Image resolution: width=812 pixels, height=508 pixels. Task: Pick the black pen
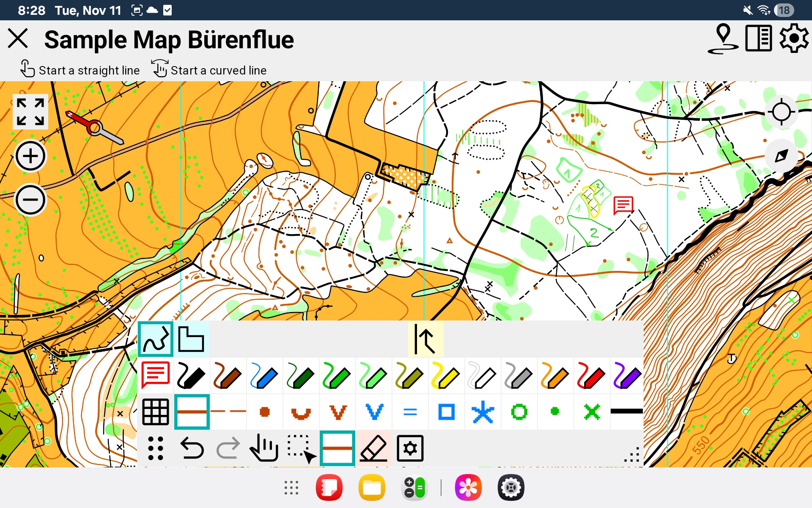pyautogui.click(x=192, y=375)
